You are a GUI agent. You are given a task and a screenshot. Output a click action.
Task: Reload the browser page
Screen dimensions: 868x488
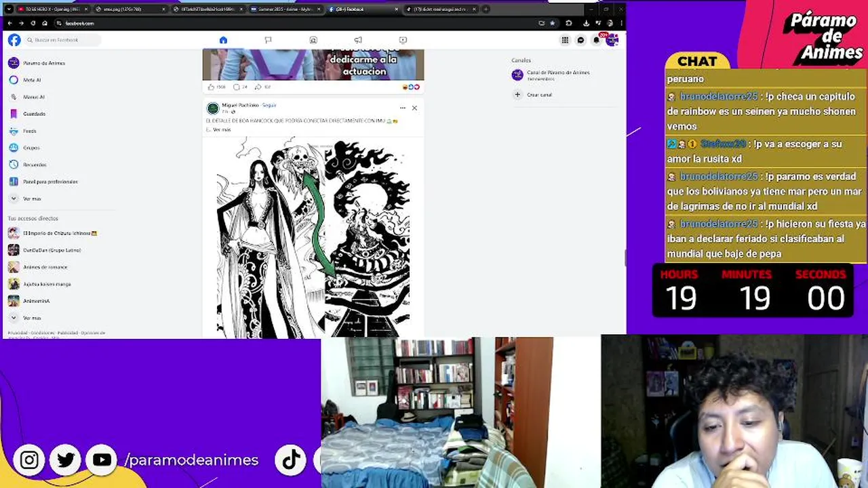[x=33, y=23]
